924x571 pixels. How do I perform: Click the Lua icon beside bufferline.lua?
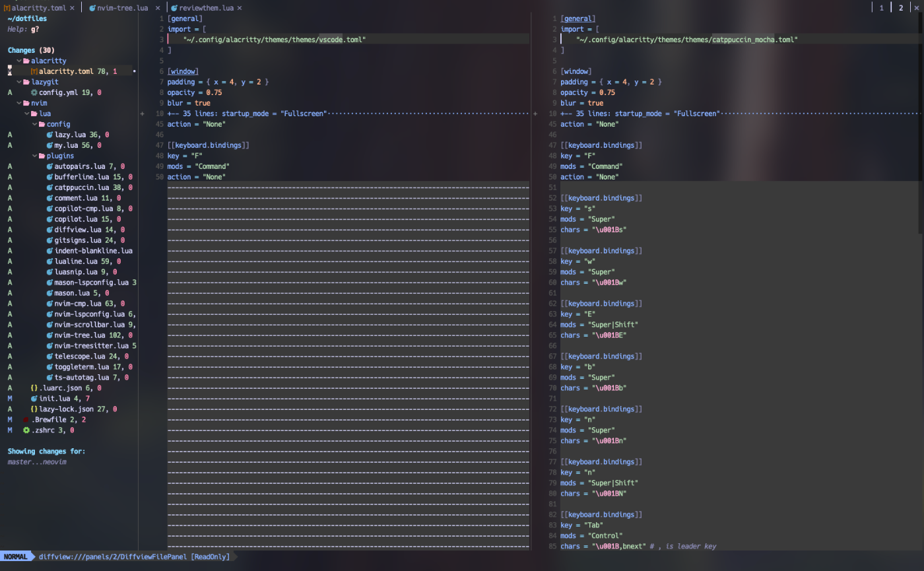click(x=49, y=177)
